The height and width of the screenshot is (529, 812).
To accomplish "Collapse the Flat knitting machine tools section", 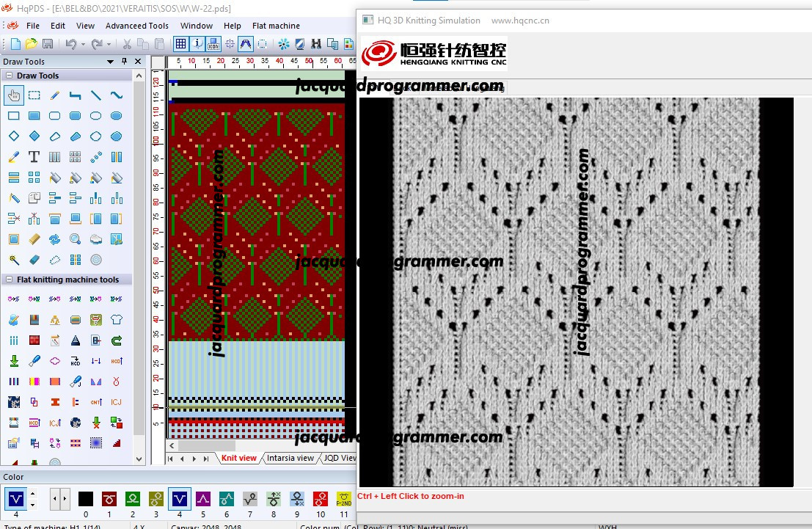I will pos(9,280).
